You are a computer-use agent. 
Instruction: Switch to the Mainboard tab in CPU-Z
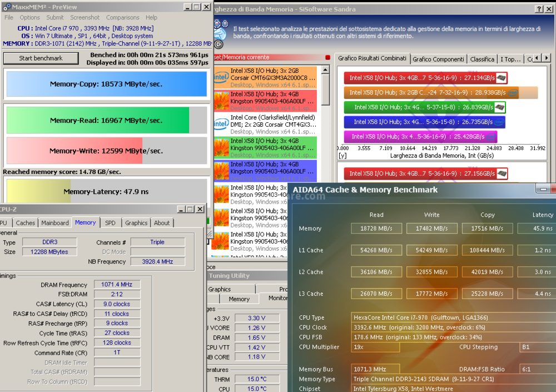pyautogui.click(x=55, y=223)
